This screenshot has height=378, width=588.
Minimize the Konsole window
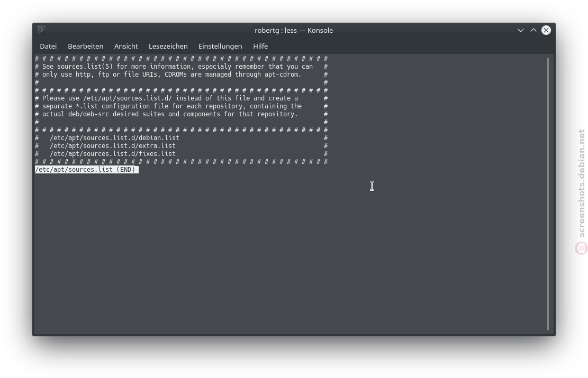coord(520,30)
